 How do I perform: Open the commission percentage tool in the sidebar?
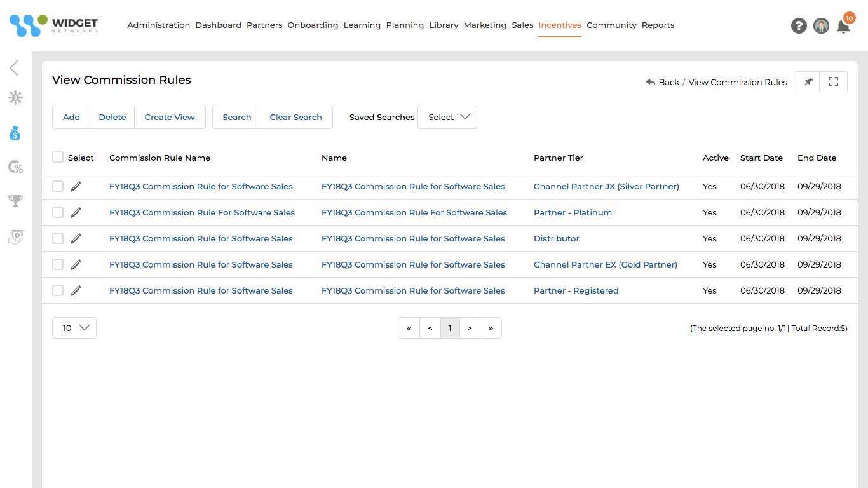click(x=15, y=166)
